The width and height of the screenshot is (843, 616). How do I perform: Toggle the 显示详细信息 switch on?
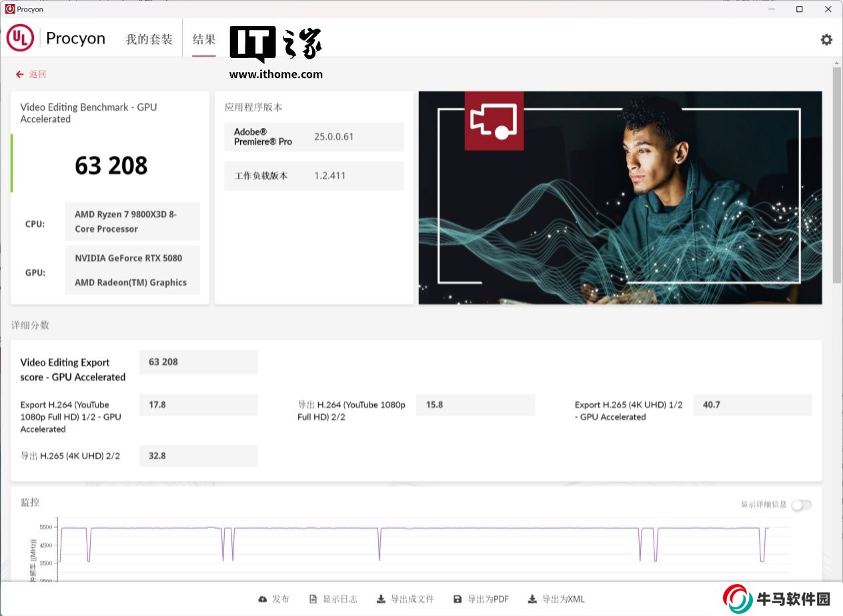[x=801, y=505]
